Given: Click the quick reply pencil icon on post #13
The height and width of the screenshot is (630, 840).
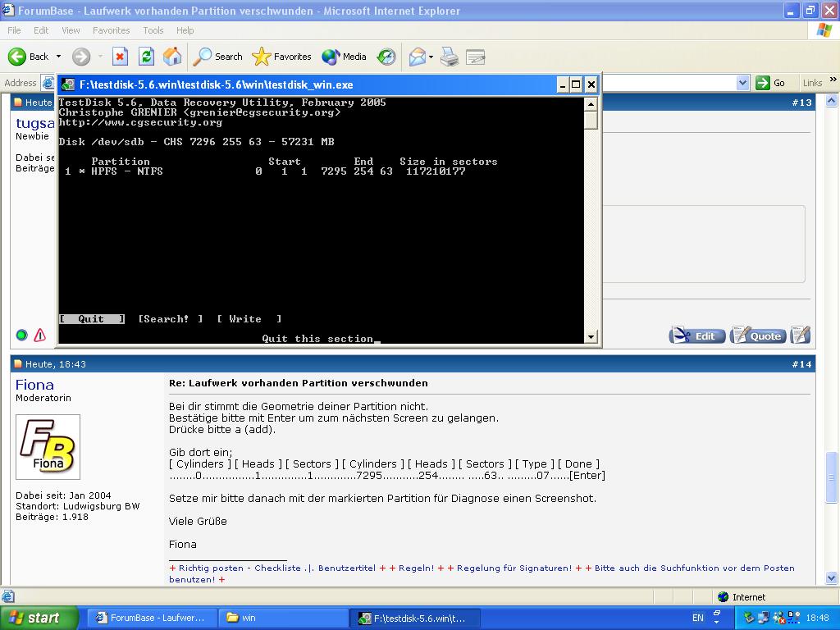Looking at the screenshot, I should click(x=800, y=335).
